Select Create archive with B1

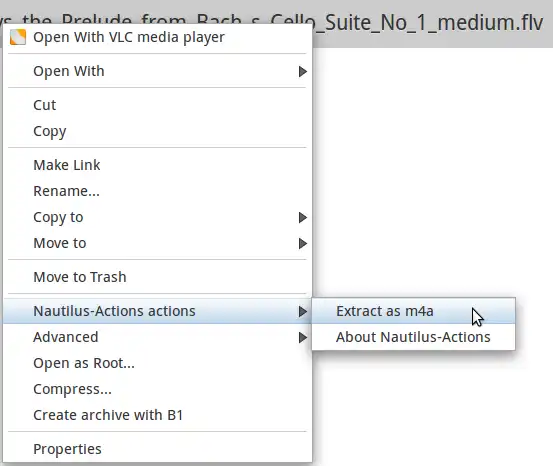tap(157, 415)
